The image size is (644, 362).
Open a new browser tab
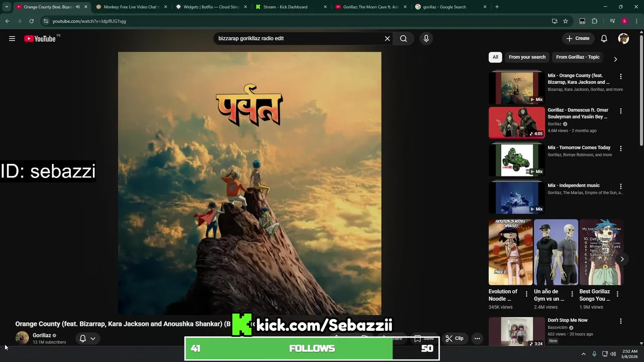497,7
